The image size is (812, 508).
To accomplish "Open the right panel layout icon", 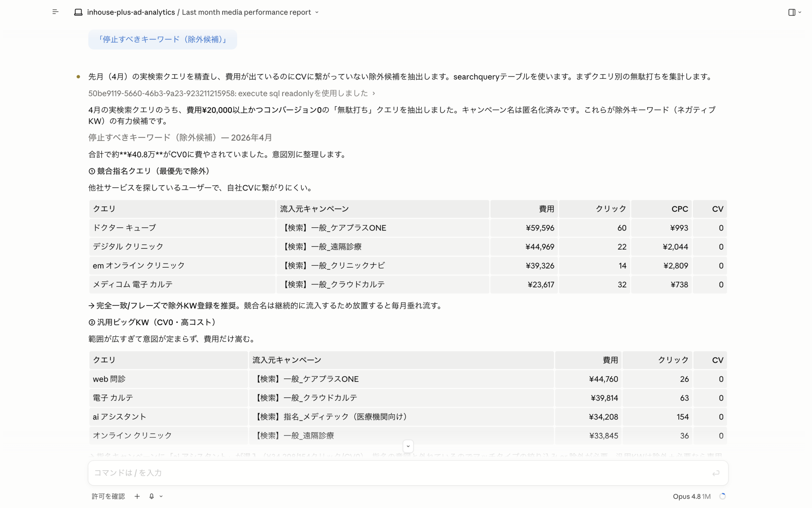I will point(791,12).
